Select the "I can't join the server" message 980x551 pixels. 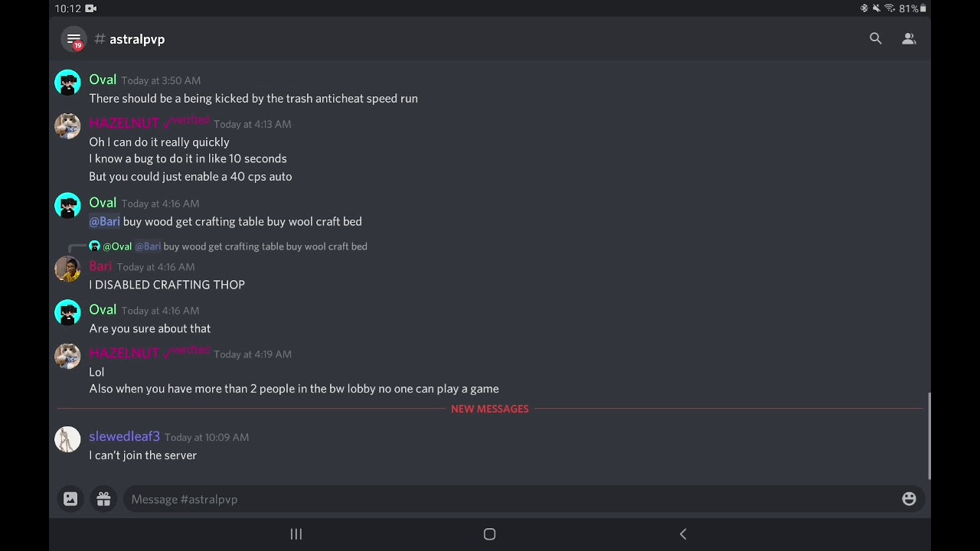pyautogui.click(x=143, y=455)
